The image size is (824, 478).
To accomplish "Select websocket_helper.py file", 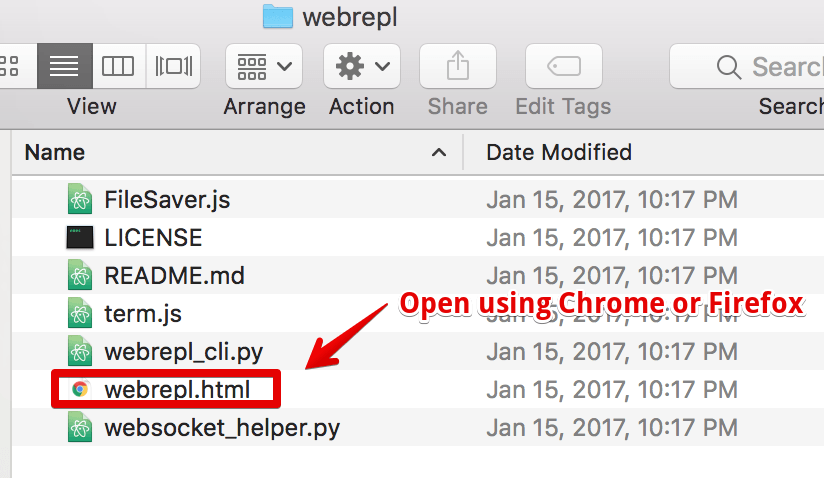I will (x=222, y=428).
